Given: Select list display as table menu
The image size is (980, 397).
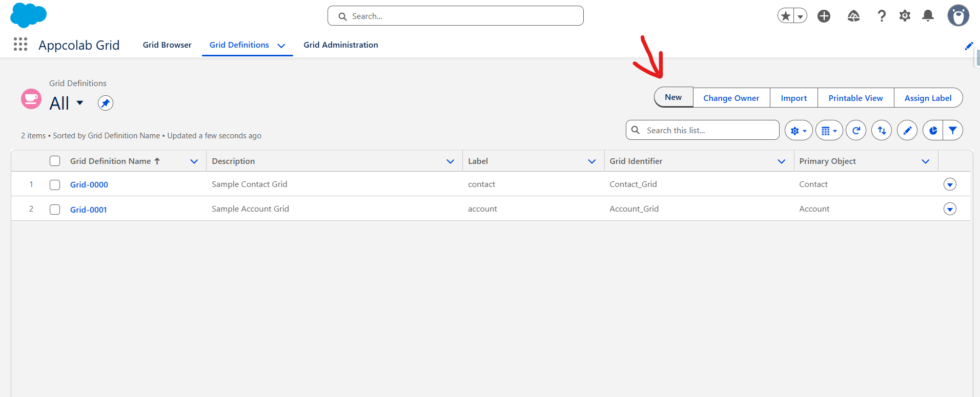Looking at the screenshot, I should [x=829, y=131].
